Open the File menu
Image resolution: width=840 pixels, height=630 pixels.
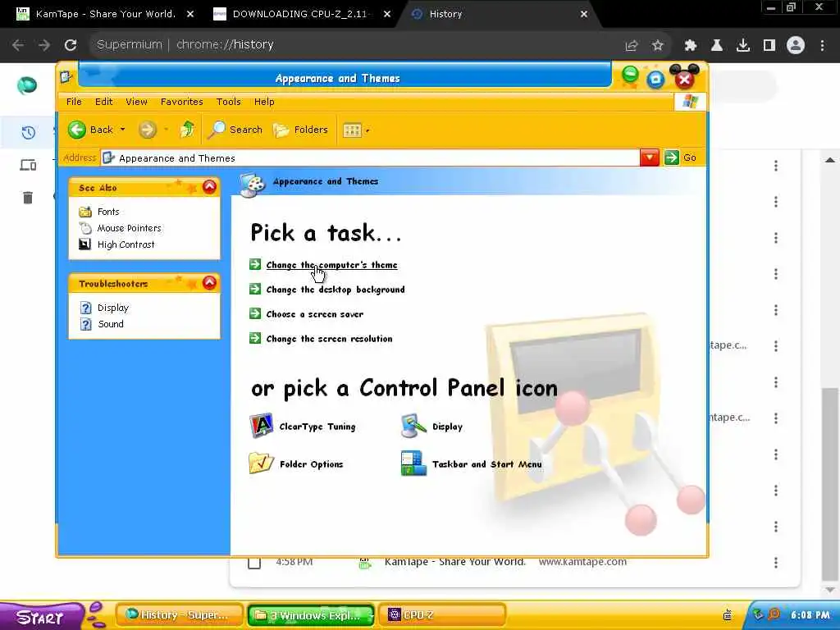(x=74, y=102)
